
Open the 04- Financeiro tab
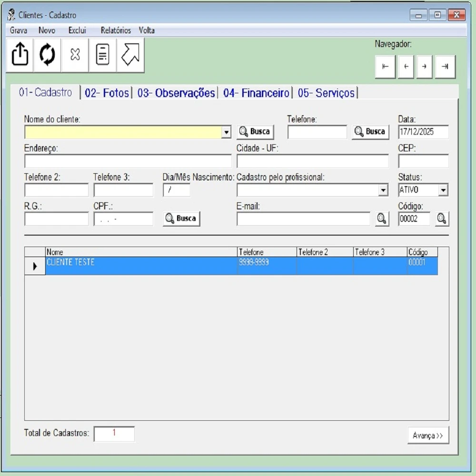point(256,93)
